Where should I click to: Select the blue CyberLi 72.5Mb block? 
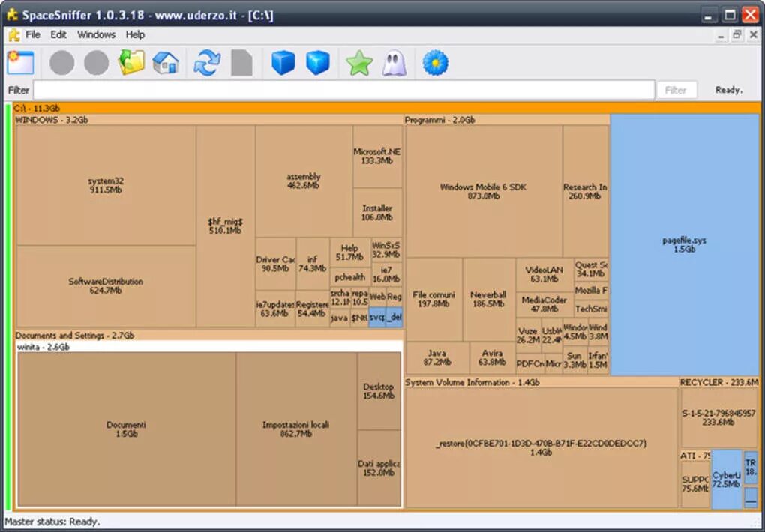point(727,480)
